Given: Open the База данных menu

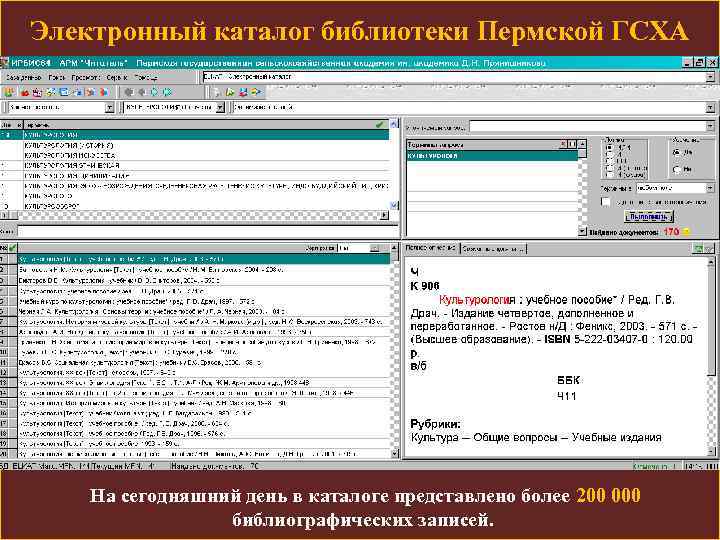Looking at the screenshot, I should [23, 78].
